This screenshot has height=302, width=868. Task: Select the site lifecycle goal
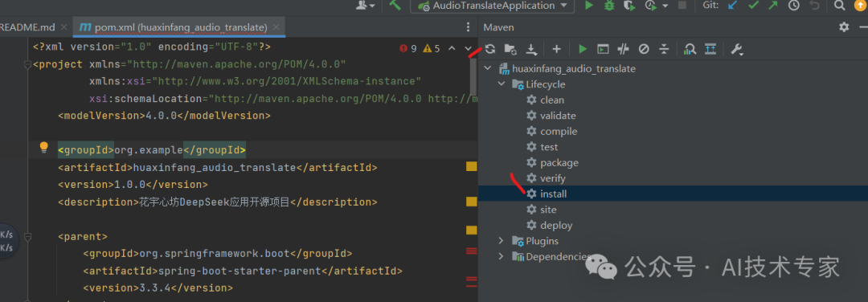549,210
